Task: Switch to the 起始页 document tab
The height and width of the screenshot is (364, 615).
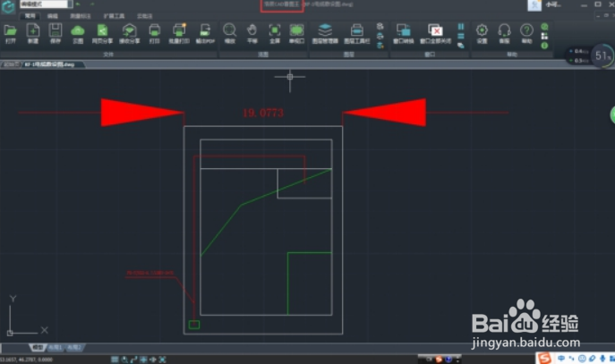Action: pos(11,64)
